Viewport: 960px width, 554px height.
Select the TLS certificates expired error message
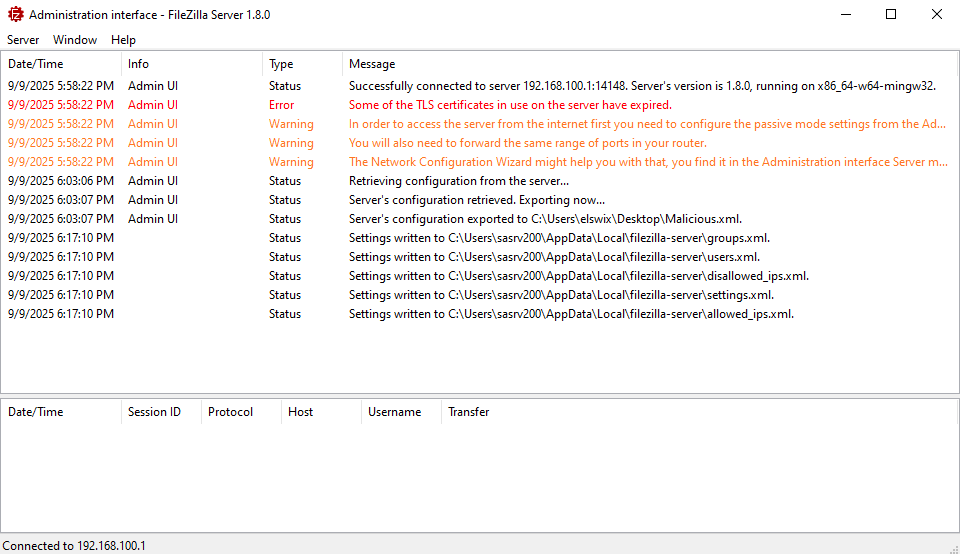[510, 105]
